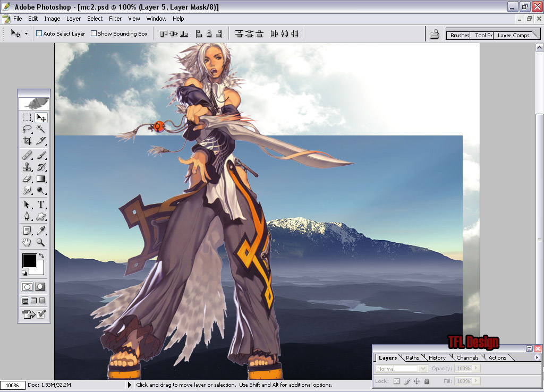Viewport: 544px width, 392px height.
Task: Select the History Brush tool
Action: [41, 167]
